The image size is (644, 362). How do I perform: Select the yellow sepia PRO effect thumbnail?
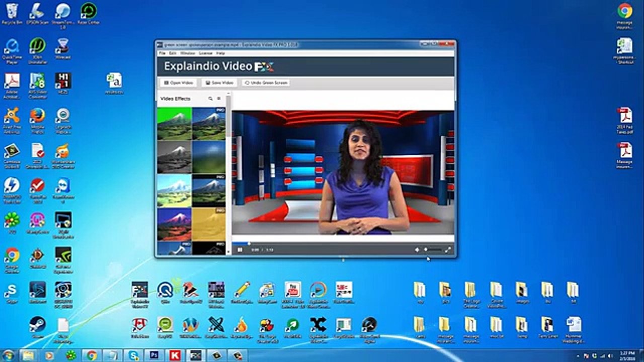click(209, 224)
